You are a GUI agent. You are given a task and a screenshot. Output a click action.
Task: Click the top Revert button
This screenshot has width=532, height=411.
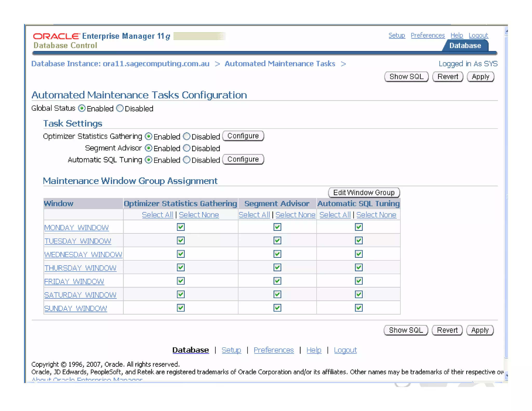pyautogui.click(x=447, y=77)
